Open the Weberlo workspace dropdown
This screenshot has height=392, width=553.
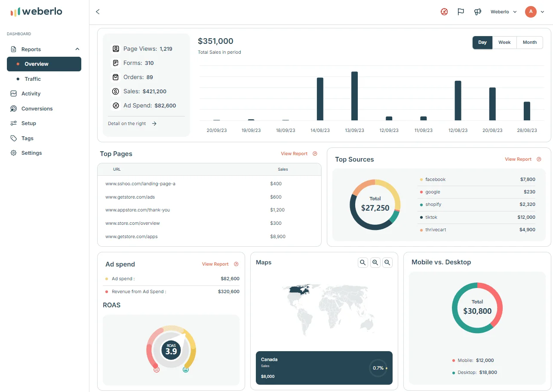click(503, 12)
